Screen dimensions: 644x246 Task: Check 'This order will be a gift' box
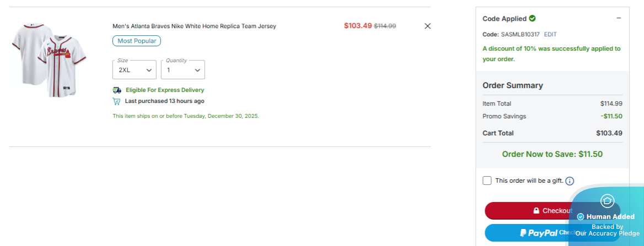click(x=487, y=181)
